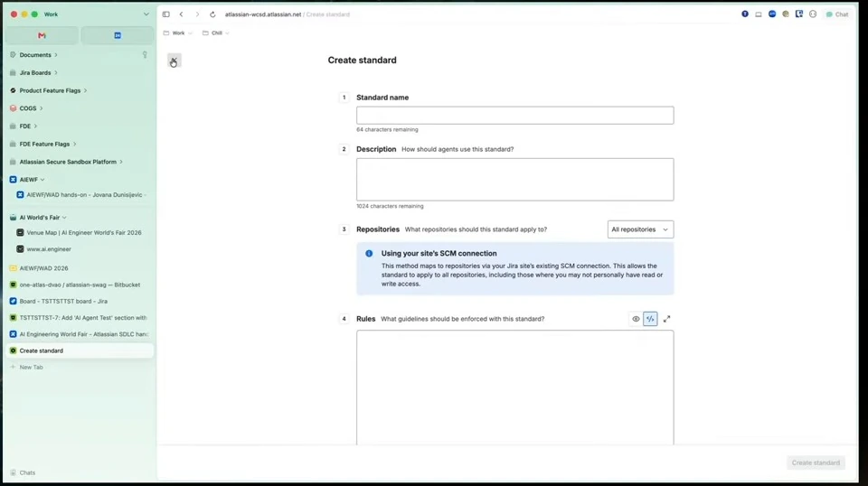Select the Create standard tab in sidebar
Screen dimensions: 868x486
point(80,350)
